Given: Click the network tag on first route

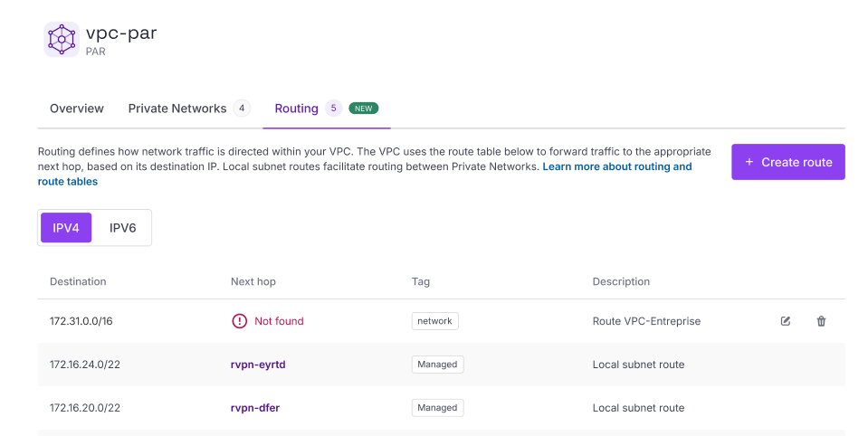Looking at the screenshot, I should [x=434, y=321].
